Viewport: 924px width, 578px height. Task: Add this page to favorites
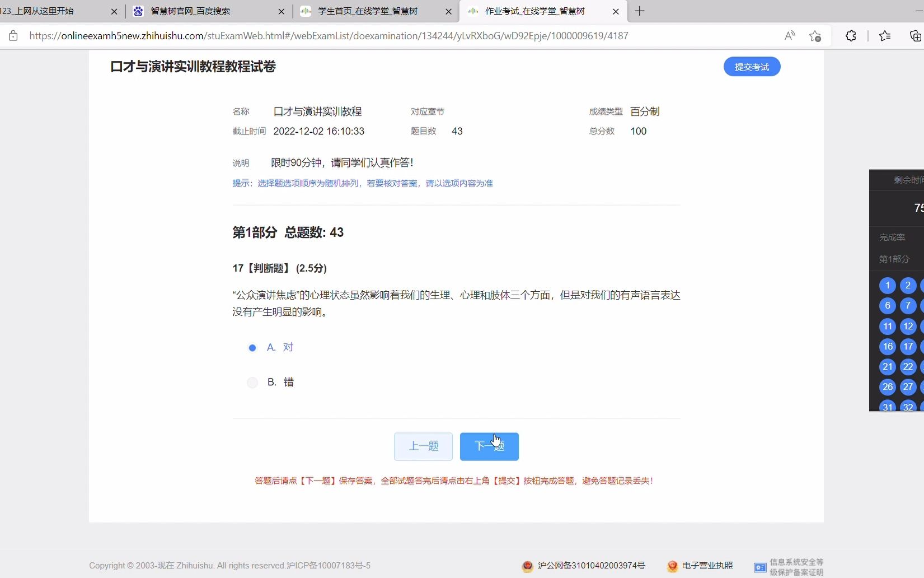tap(815, 36)
